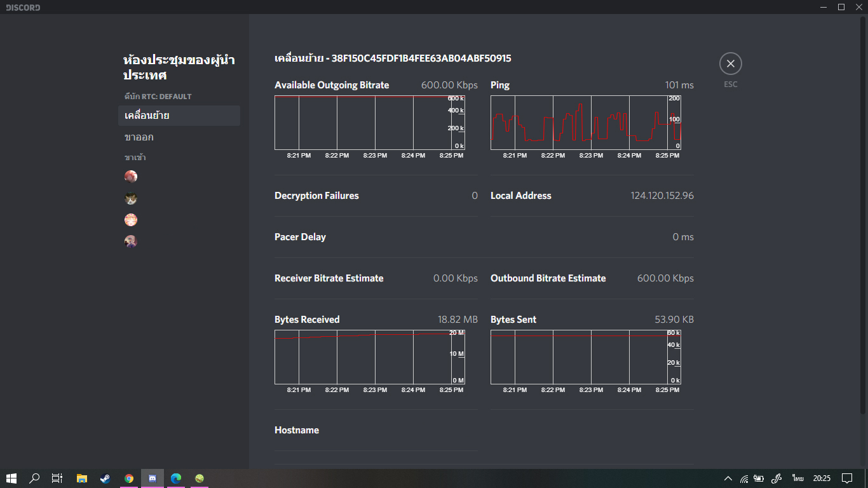The width and height of the screenshot is (868, 488).
Task: Click the Hostname label
Action: click(297, 430)
